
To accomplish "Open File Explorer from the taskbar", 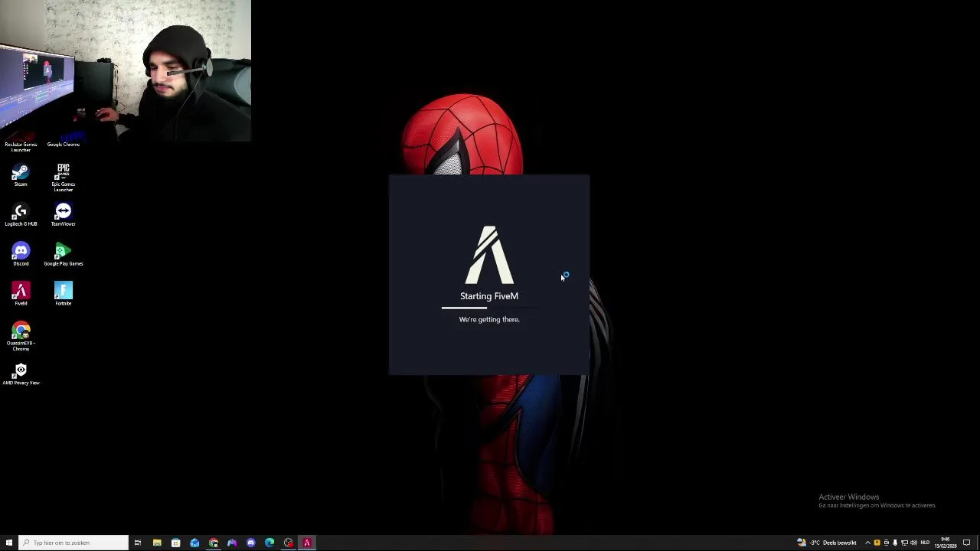I will pyautogui.click(x=157, y=543).
